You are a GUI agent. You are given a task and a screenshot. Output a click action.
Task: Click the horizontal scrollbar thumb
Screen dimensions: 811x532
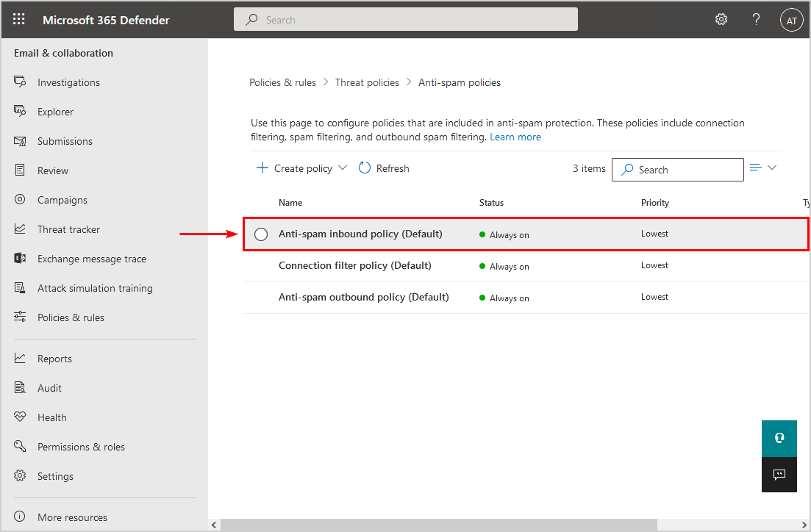click(439, 525)
